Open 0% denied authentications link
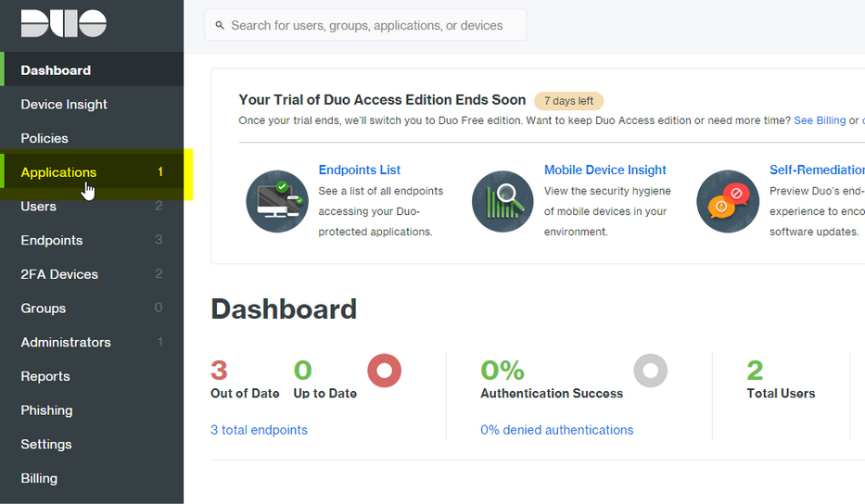The width and height of the screenshot is (865, 504). 556,430
